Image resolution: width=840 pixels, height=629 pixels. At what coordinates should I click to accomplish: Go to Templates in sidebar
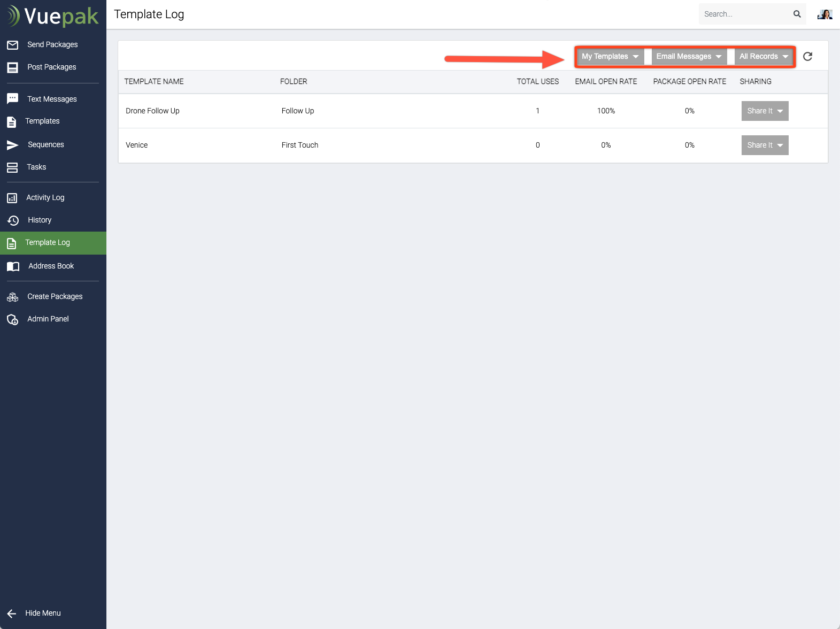coord(42,121)
